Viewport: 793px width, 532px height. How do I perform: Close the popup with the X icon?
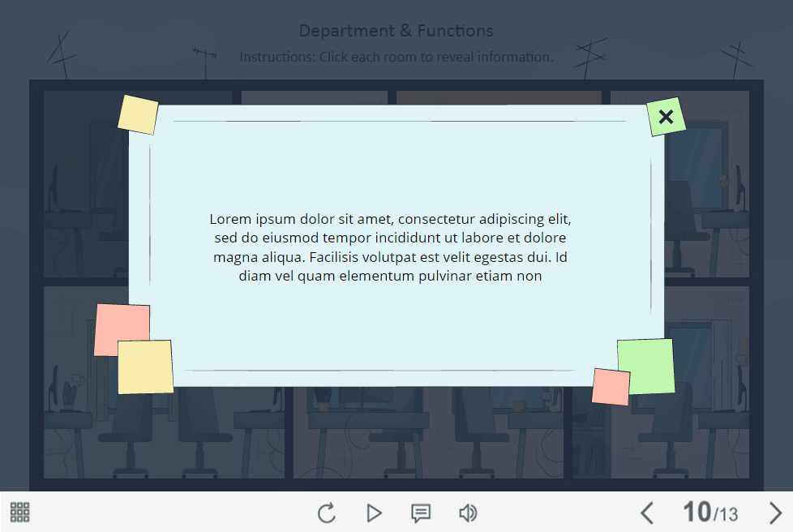[666, 117]
